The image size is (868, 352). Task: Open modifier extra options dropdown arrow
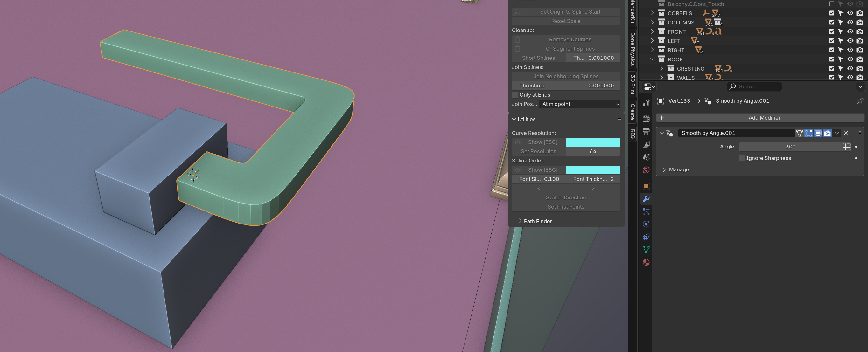[836, 133]
